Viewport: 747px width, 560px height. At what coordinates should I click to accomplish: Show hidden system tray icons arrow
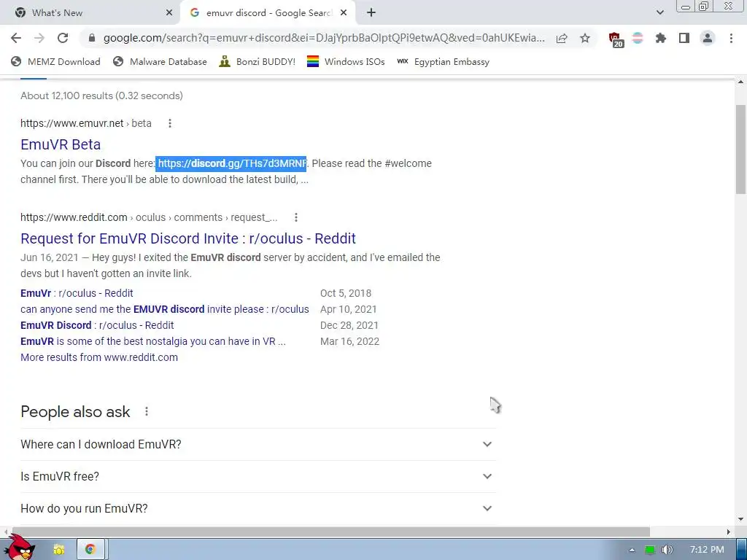[x=632, y=550]
